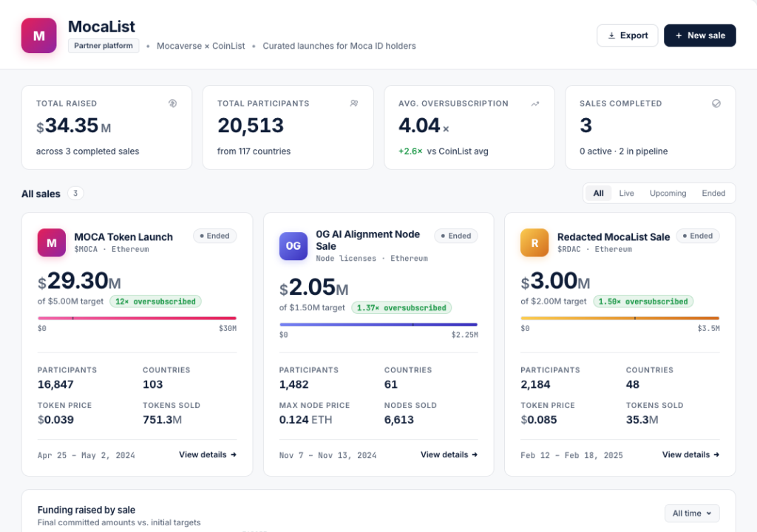
Task: Click the 4.04× oversubscription value
Action: tap(424, 126)
